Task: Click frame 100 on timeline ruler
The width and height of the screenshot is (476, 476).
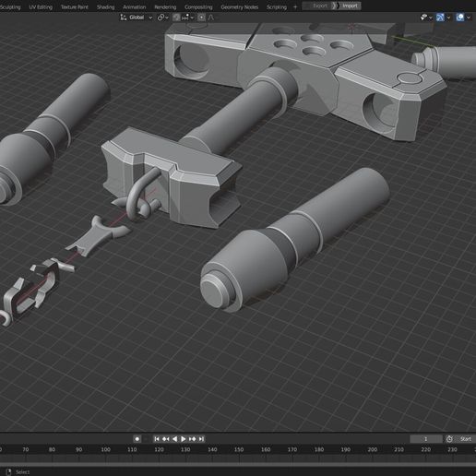Action: [105, 449]
